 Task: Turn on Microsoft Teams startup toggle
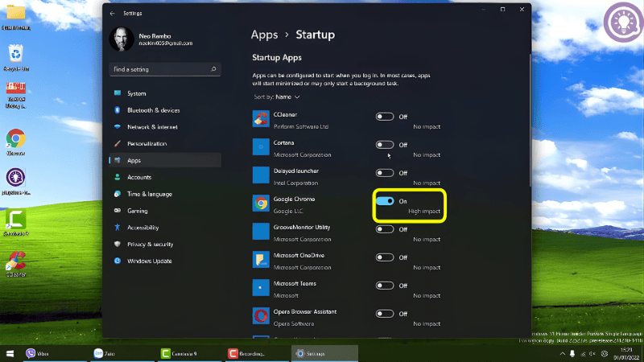[385, 286]
